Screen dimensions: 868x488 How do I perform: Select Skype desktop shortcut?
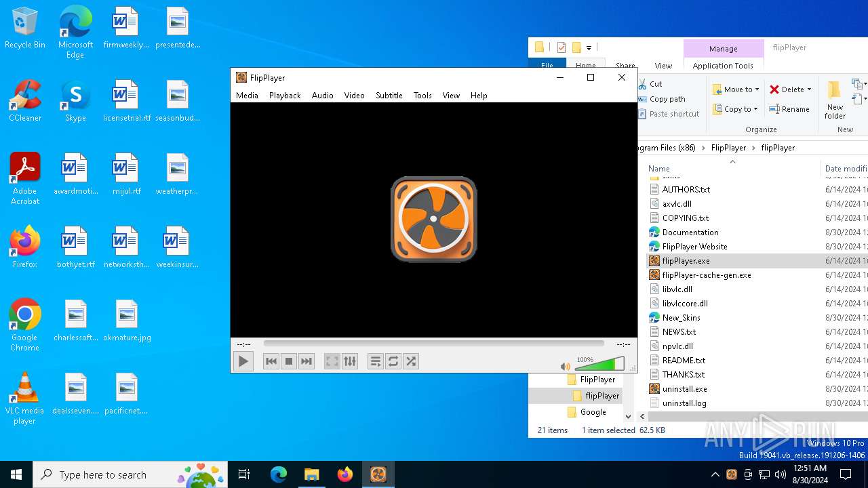point(75,100)
